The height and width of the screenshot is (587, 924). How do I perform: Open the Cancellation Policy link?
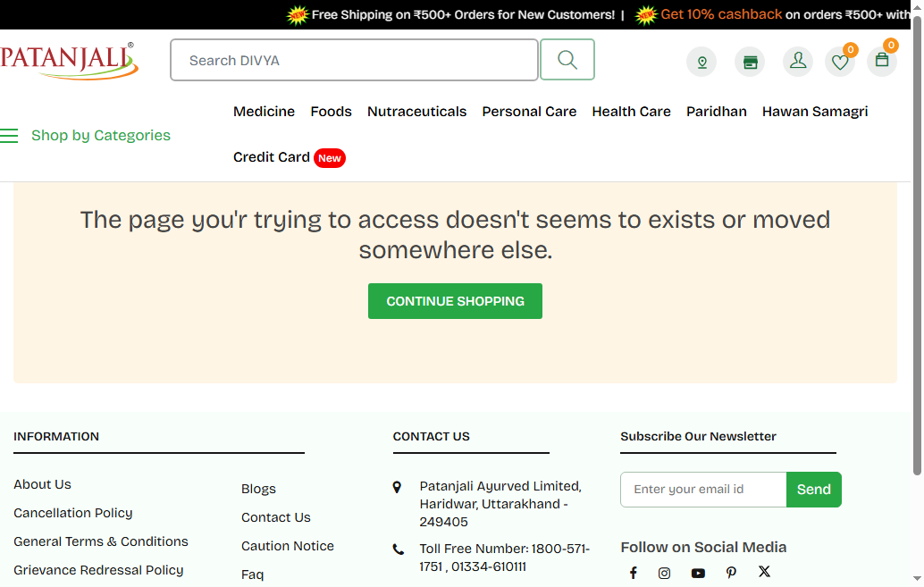tap(73, 513)
